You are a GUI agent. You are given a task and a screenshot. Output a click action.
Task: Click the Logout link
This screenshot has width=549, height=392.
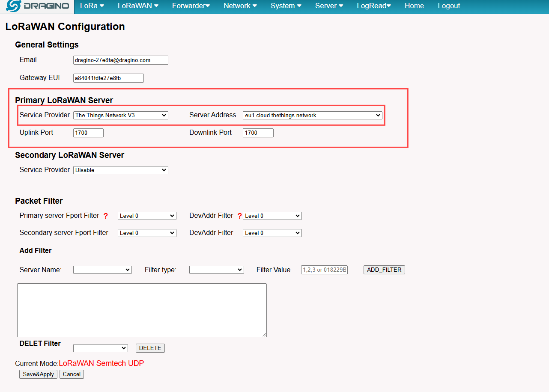click(449, 6)
